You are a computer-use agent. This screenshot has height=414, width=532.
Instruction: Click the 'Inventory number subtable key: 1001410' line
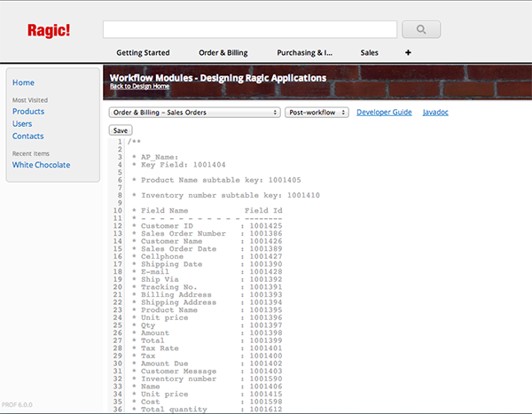(x=226, y=195)
